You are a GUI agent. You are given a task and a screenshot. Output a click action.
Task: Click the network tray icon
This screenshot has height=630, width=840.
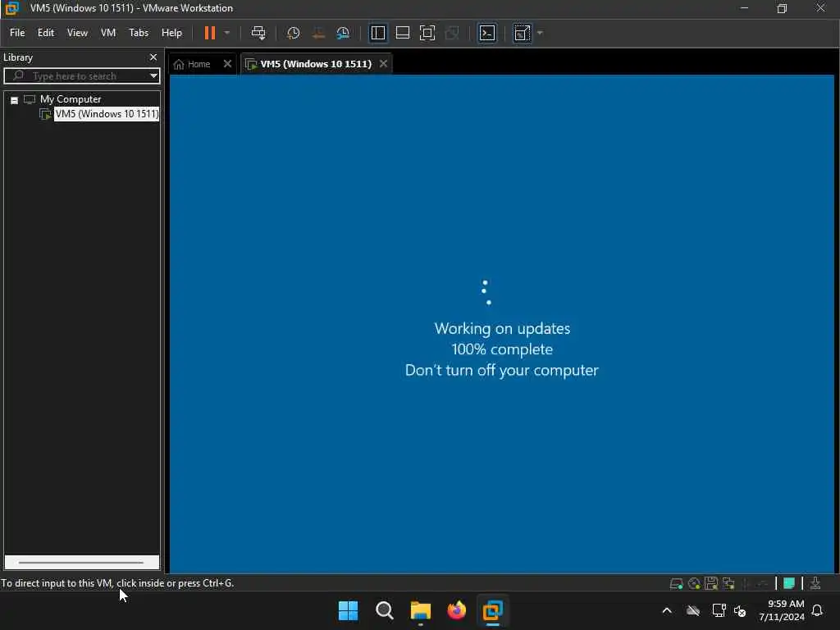coord(719,610)
